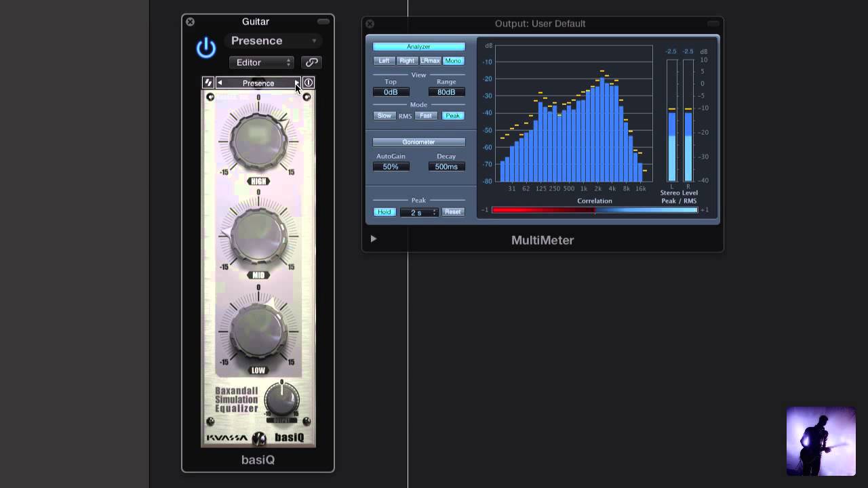Select the Mono analyzer button
This screenshot has width=868, height=488.
coord(453,61)
